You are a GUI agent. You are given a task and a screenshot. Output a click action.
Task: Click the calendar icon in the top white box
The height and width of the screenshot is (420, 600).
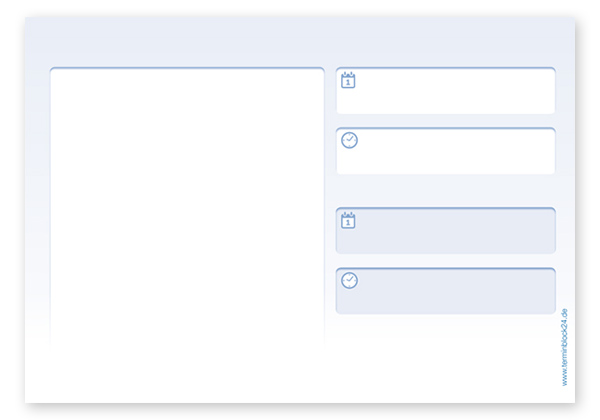tap(348, 80)
